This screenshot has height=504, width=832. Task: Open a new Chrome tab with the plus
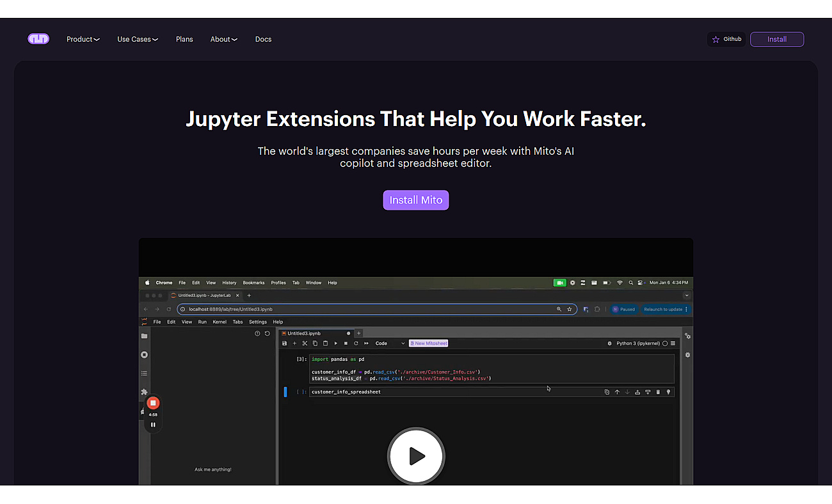point(249,295)
